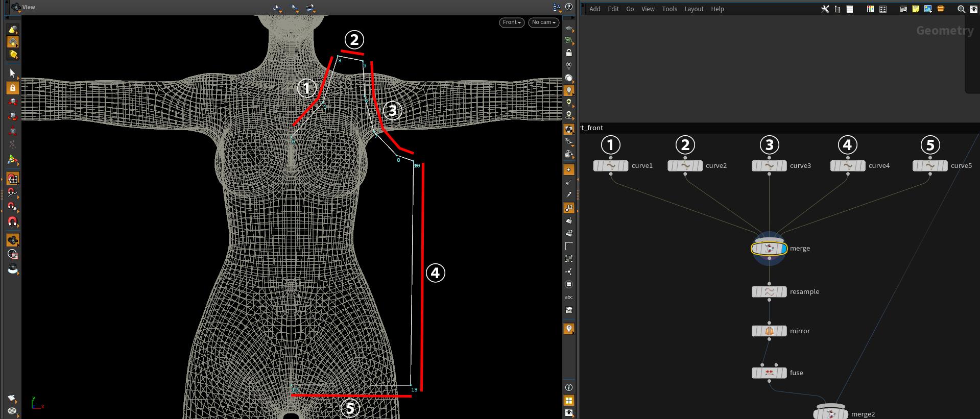This screenshot has width=980, height=419.
Task: Open the Edit menu
Action: pyautogui.click(x=613, y=9)
